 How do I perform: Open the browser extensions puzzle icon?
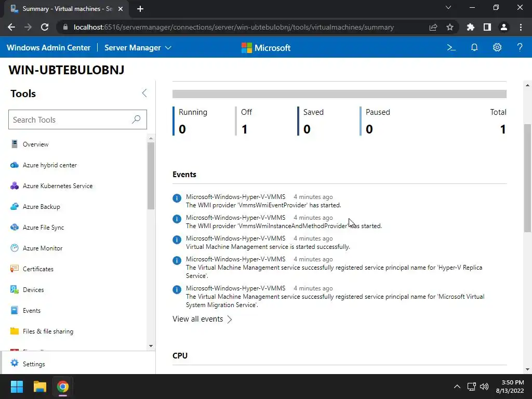click(470, 27)
